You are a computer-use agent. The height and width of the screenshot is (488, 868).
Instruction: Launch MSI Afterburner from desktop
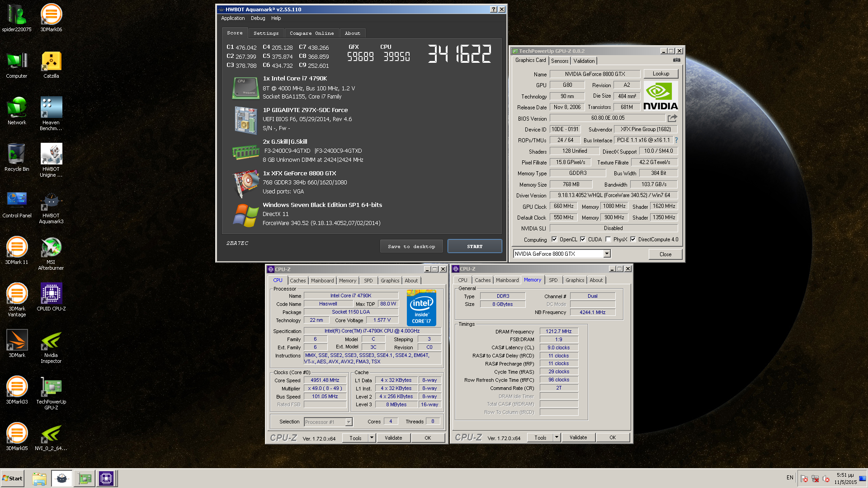point(51,253)
